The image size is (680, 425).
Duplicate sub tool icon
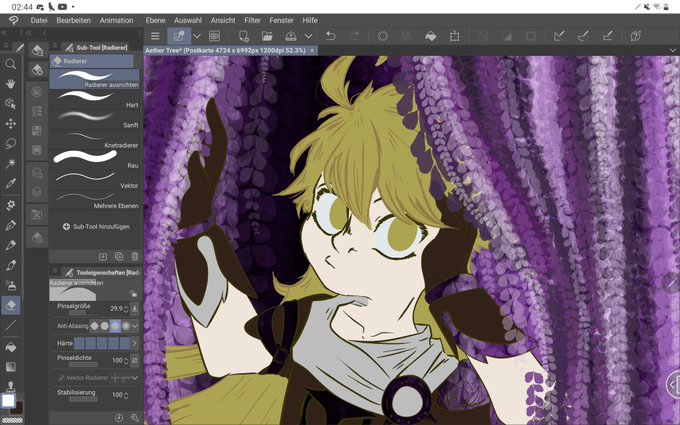pyautogui.click(x=119, y=256)
